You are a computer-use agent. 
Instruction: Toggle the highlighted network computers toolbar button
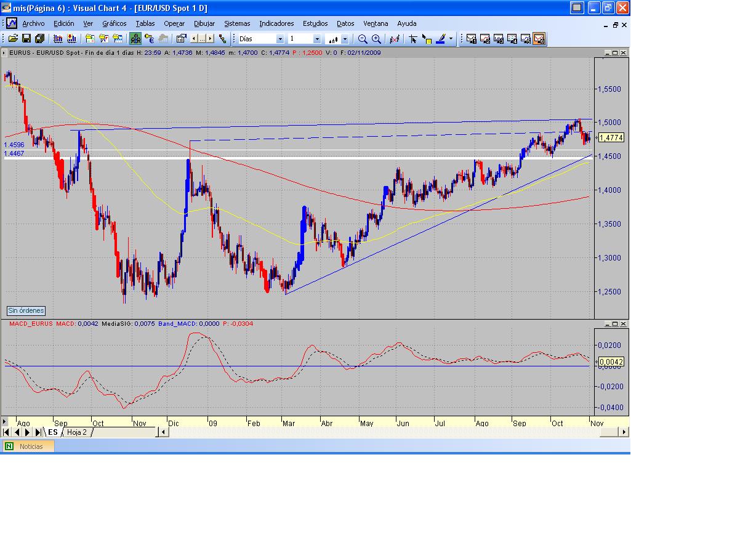coord(135,39)
